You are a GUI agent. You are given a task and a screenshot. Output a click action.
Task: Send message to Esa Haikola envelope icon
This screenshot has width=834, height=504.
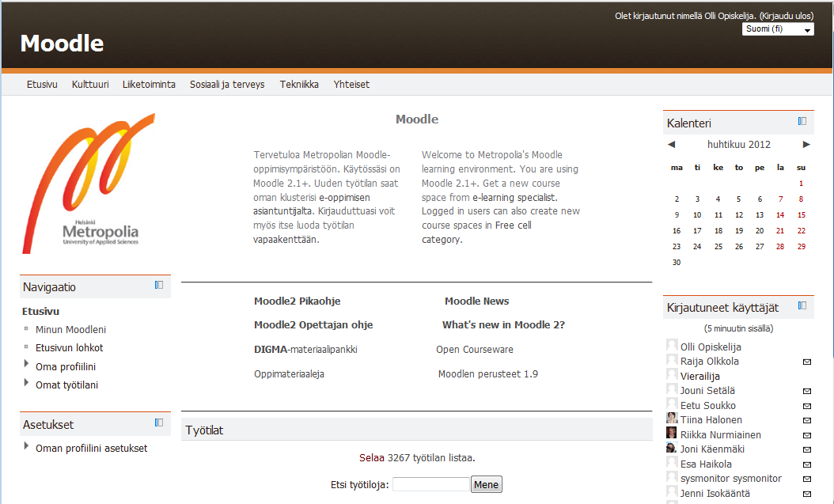pos(807,464)
